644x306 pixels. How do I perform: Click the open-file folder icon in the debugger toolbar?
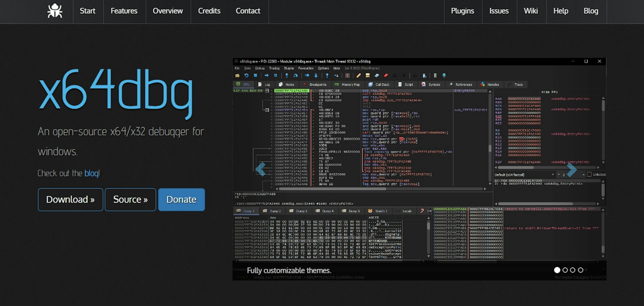pos(237,75)
